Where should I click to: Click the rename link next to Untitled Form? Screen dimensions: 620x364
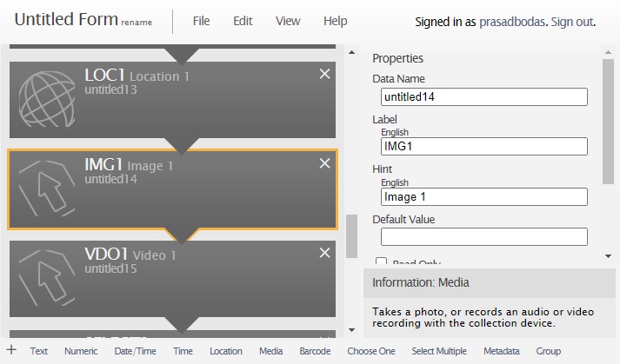[x=137, y=23]
